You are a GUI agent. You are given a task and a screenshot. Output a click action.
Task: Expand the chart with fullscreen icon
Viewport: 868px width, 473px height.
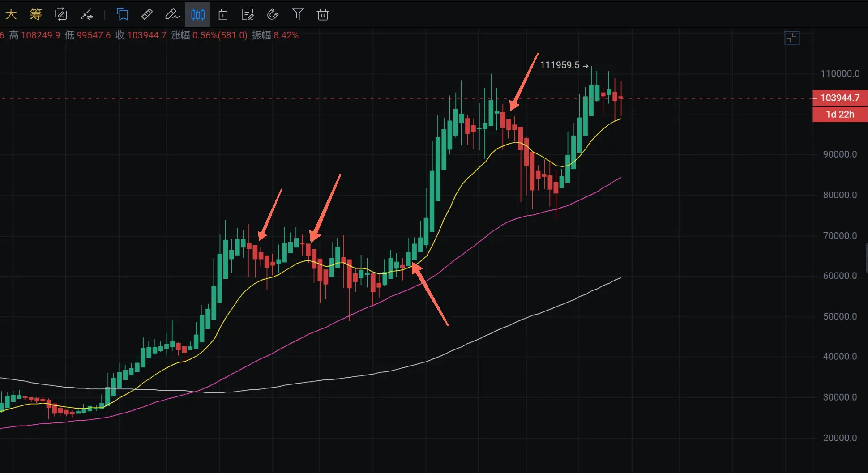pos(792,38)
